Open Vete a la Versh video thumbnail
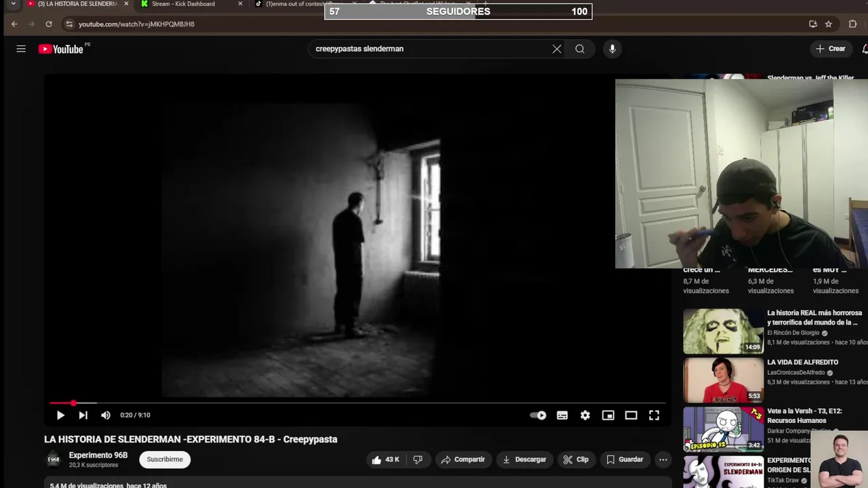The image size is (868, 488). click(723, 429)
